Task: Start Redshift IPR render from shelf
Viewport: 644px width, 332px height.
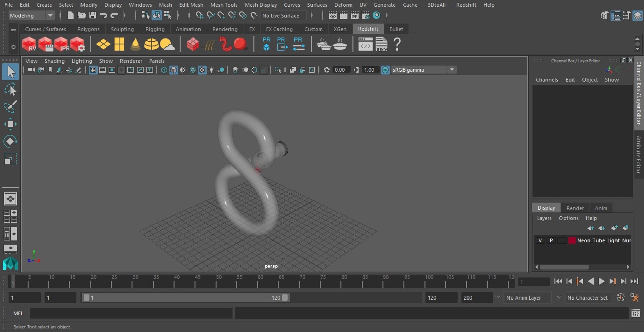Action: pyautogui.click(x=61, y=44)
